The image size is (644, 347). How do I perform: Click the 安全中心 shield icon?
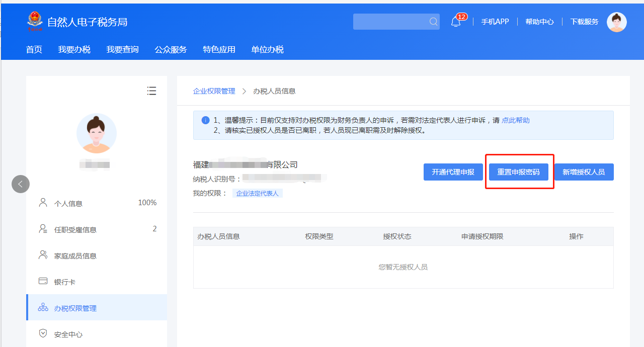click(43, 333)
